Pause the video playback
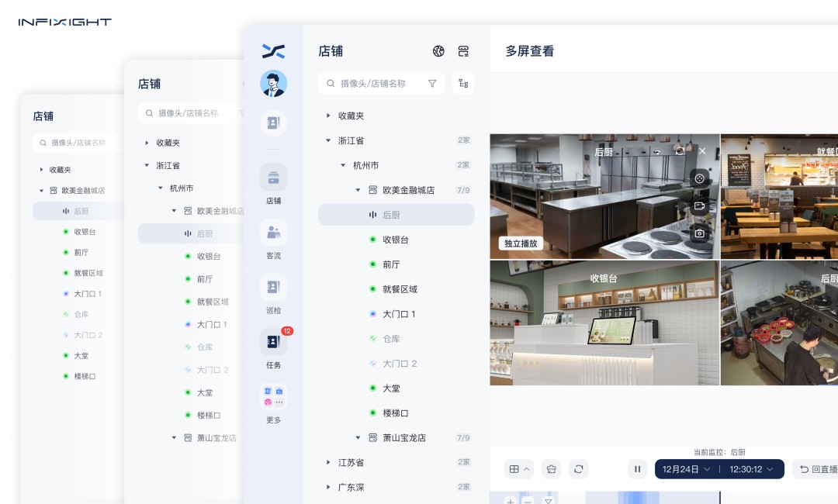This screenshot has height=504, width=838. [x=637, y=469]
